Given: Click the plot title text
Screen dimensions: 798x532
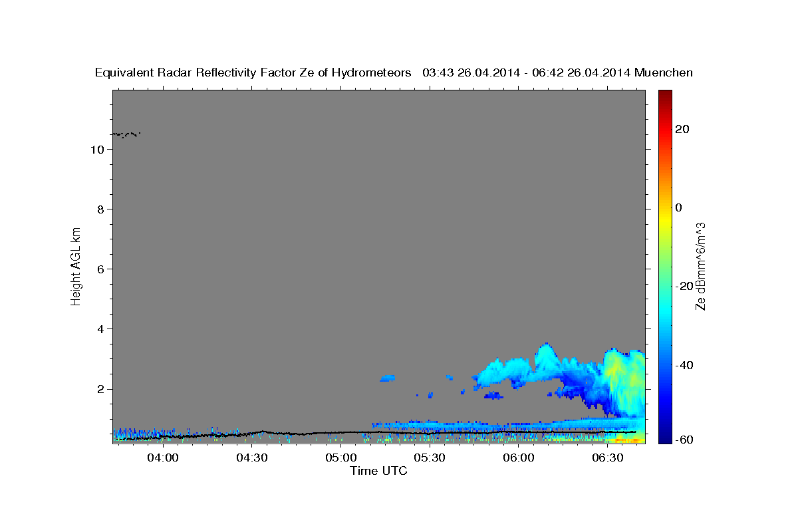Looking at the screenshot, I should pos(394,72).
